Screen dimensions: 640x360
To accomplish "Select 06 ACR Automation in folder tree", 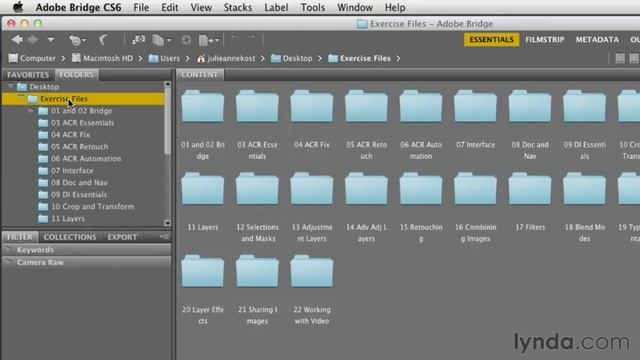I will pyautogui.click(x=86, y=158).
